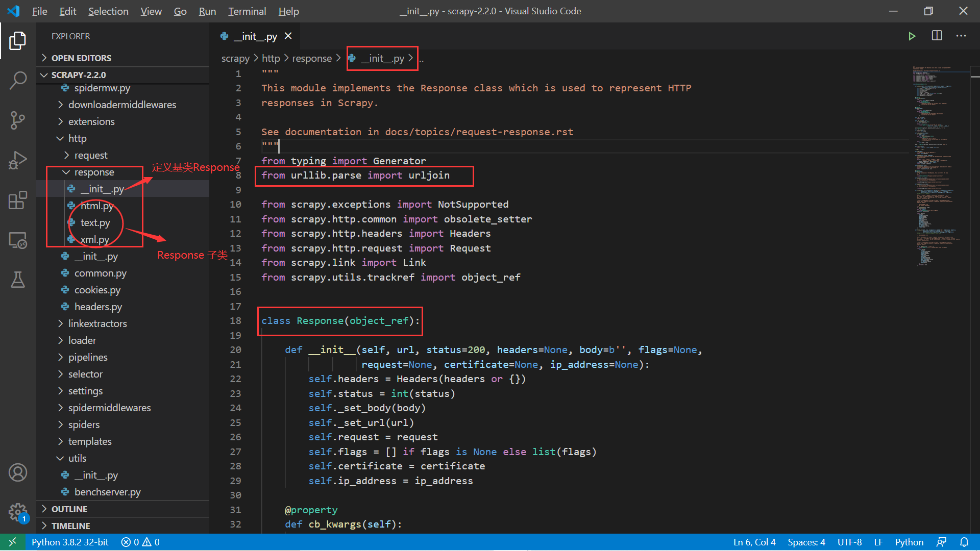Split the editor to the right
The height and width of the screenshot is (551, 980).
point(937,36)
